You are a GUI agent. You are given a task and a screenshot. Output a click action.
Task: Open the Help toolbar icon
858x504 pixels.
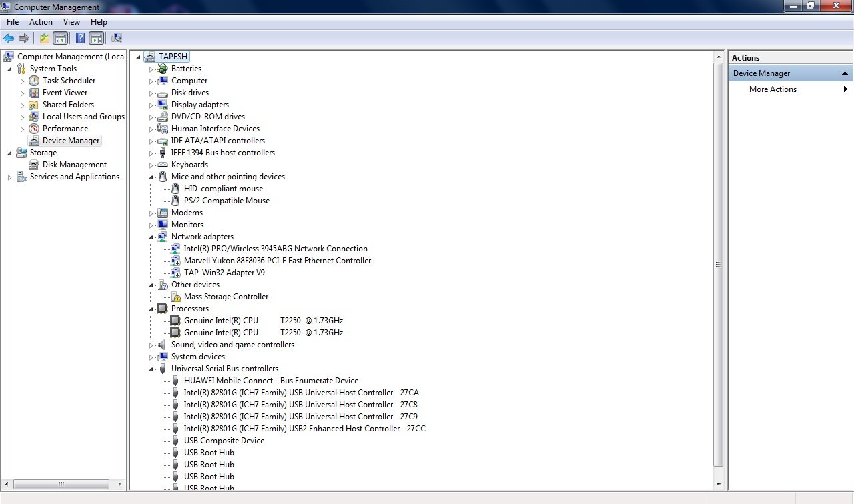pyautogui.click(x=80, y=38)
